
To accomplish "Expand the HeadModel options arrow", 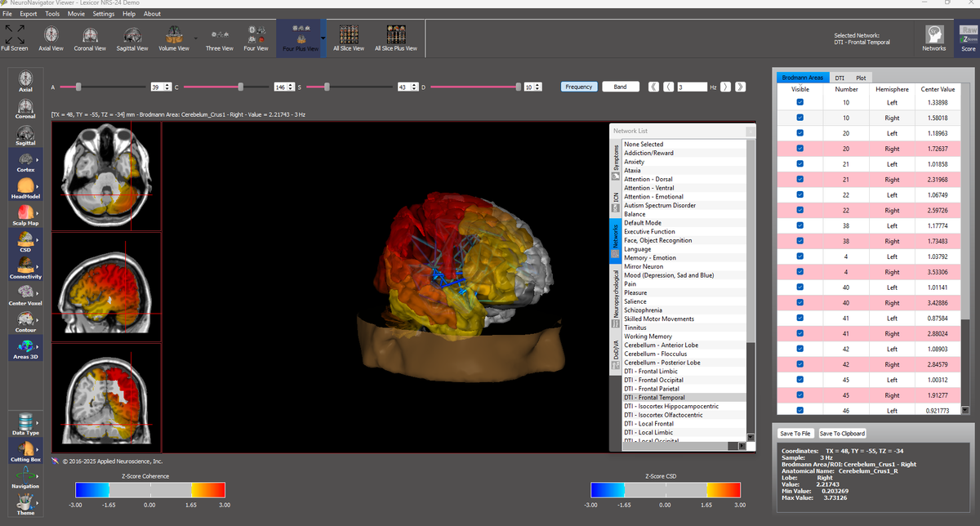I will click(38, 189).
